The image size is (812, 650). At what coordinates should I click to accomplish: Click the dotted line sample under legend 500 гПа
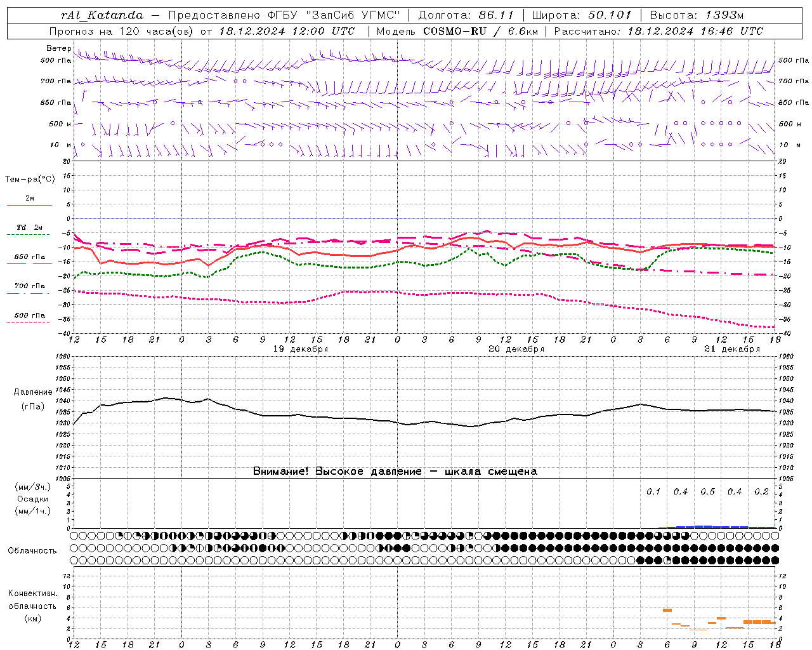[x=29, y=322]
